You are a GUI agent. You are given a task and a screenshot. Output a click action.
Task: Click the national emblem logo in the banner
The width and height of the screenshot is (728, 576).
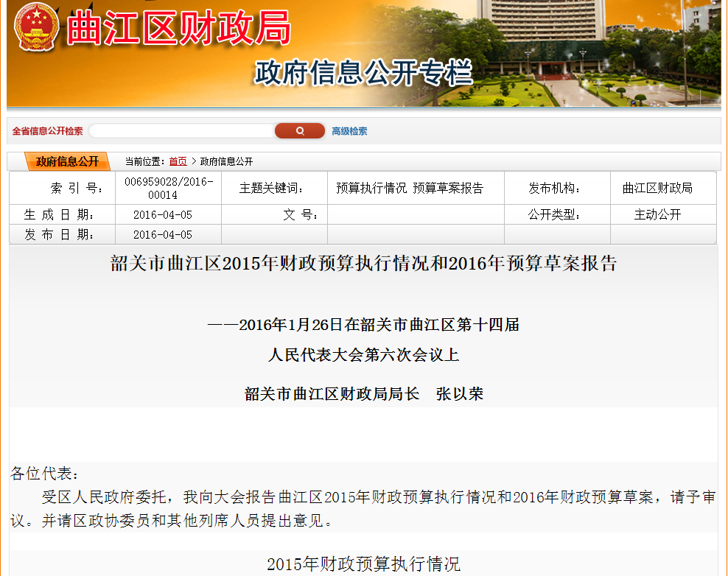[37, 27]
